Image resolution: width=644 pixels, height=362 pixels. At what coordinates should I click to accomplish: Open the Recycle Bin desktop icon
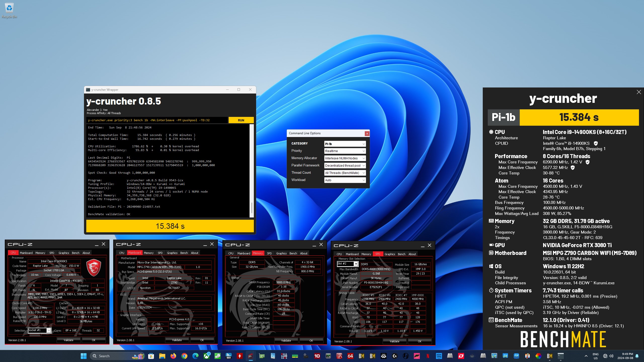point(9,11)
